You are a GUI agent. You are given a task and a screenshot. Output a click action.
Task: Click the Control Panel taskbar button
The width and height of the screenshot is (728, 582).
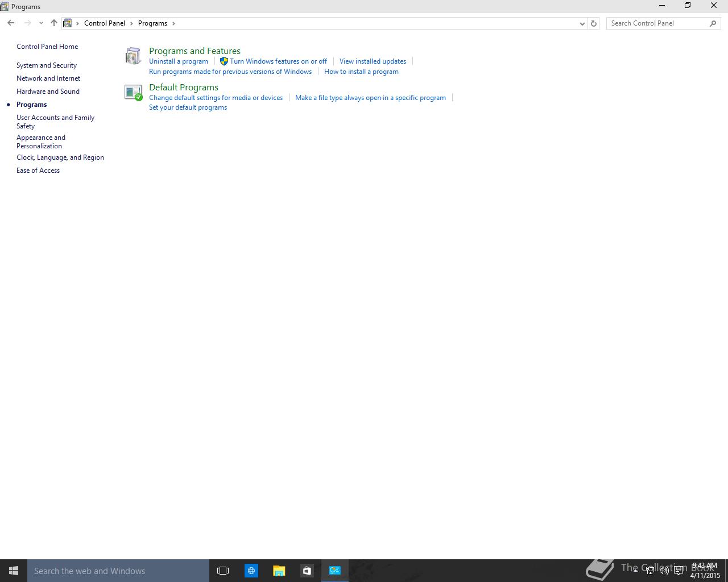[335, 571]
